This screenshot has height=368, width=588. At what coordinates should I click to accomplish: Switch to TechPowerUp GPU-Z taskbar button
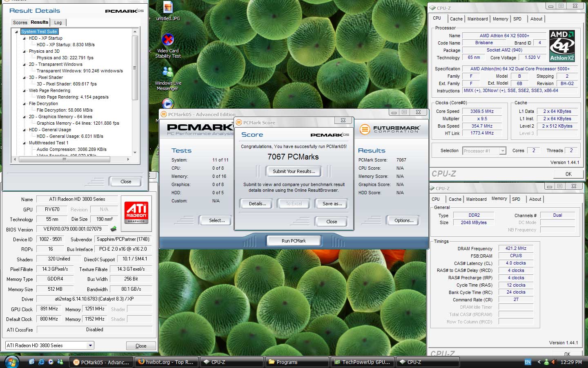pos(362,362)
